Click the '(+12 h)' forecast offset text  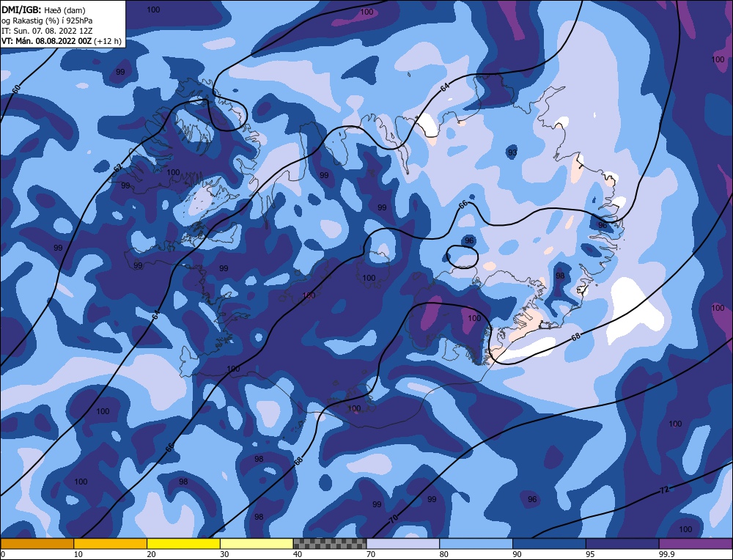pyautogui.click(x=108, y=41)
